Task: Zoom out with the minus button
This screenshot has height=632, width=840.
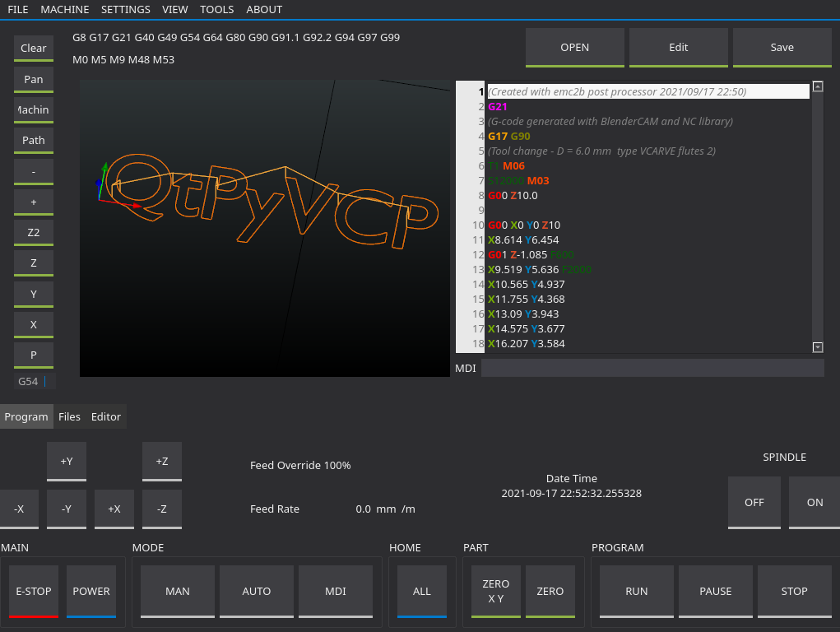Action: click(34, 171)
